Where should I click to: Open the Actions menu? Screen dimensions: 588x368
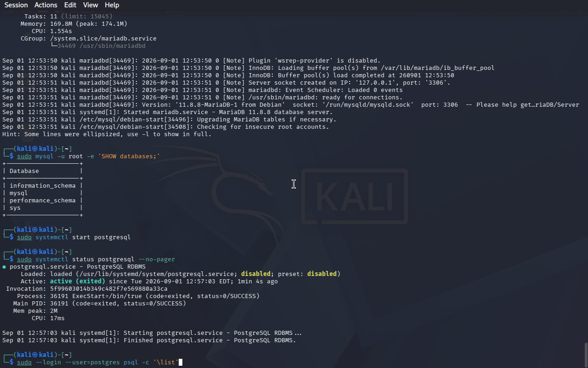[46, 5]
